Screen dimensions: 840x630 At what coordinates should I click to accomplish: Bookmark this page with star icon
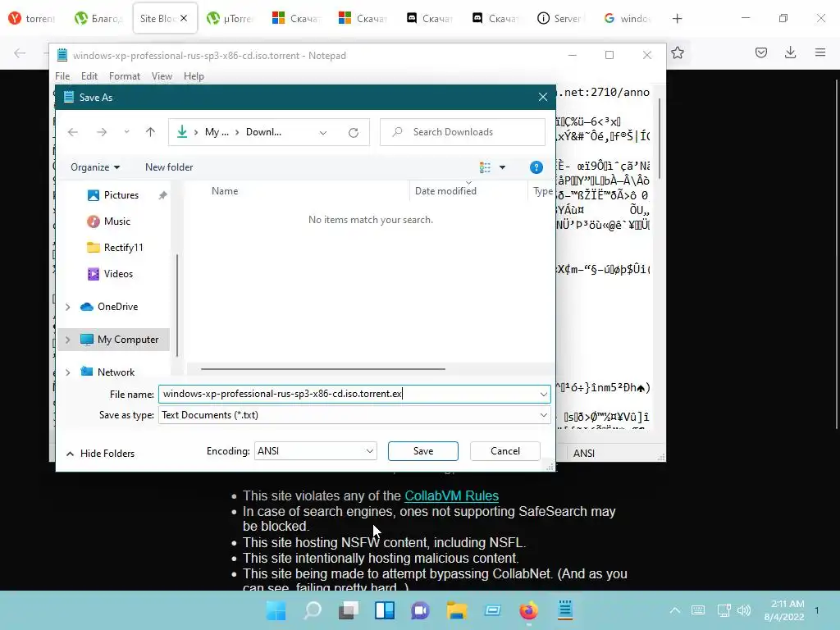click(x=678, y=52)
